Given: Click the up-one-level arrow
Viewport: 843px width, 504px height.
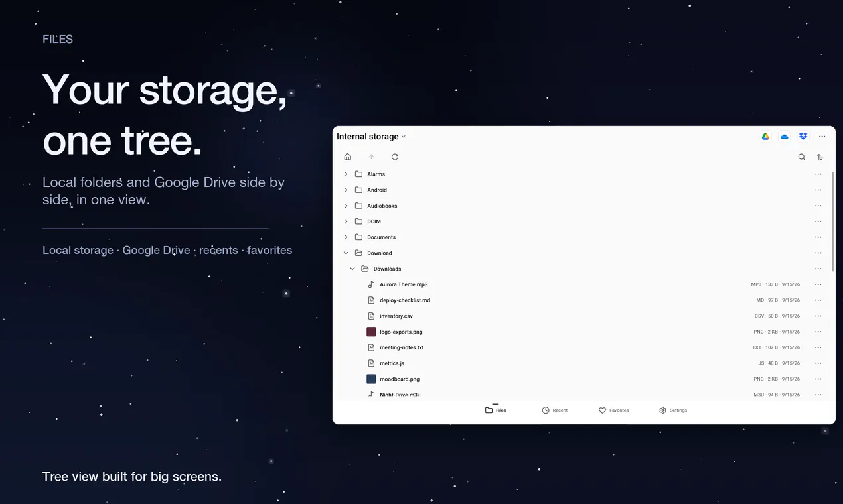Looking at the screenshot, I should pos(371,157).
